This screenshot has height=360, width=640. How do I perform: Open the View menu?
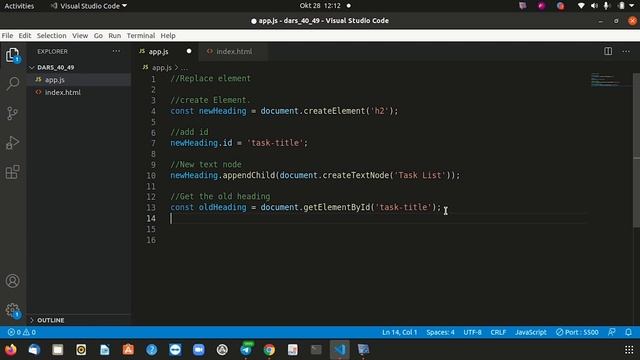tap(80, 36)
